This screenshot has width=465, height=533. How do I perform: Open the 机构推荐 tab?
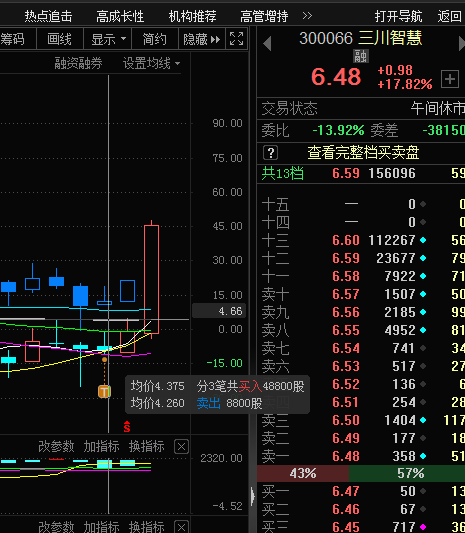click(x=192, y=16)
